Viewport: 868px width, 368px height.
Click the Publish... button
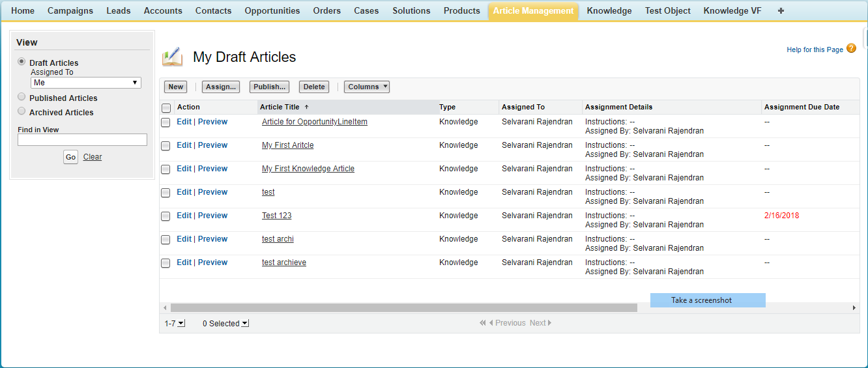pyautogui.click(x=269, y=87)
